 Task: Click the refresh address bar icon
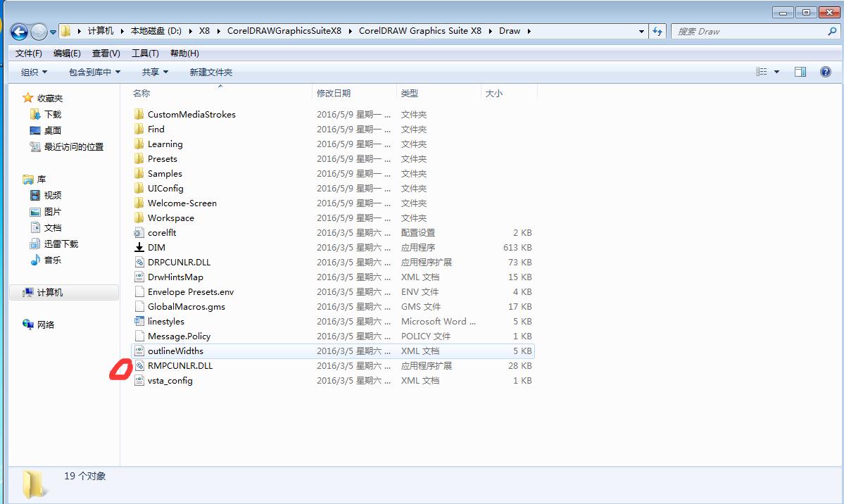656,31
